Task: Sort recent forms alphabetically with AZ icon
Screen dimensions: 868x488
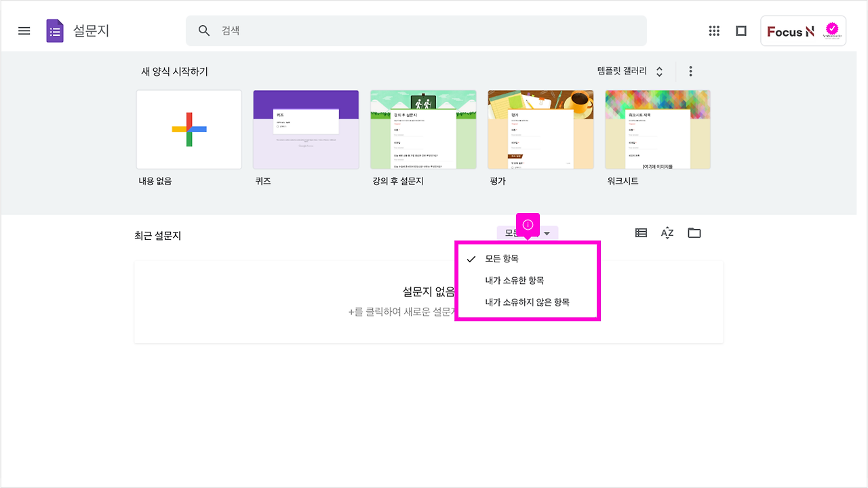Action: (x=667, y=232)
